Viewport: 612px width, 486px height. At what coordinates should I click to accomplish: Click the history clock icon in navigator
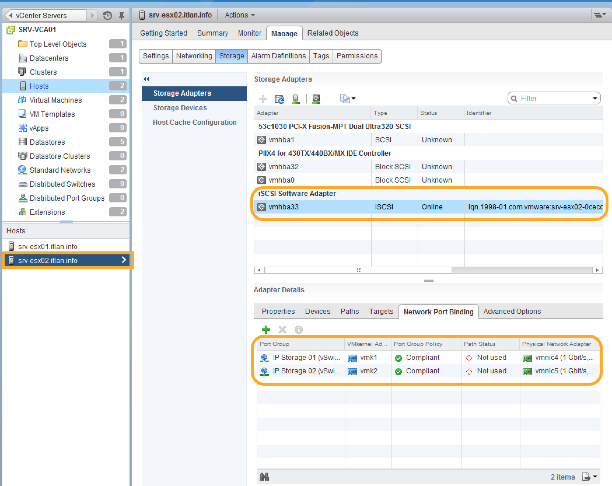pos(107,16)
